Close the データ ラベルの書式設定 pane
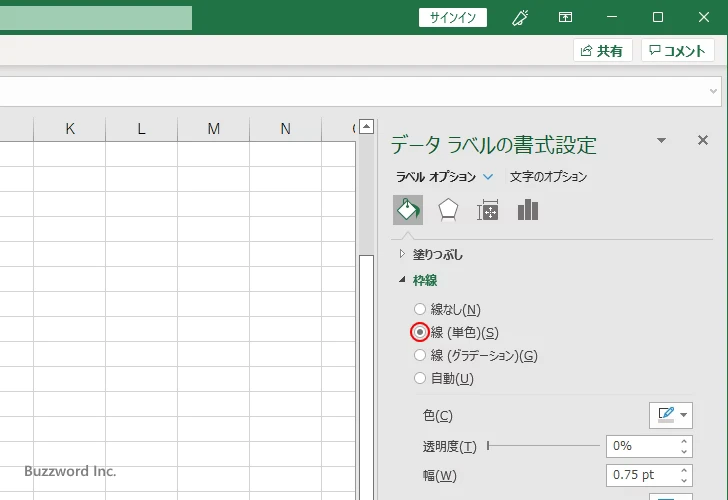The image size is (728, 500). (703, 140)
